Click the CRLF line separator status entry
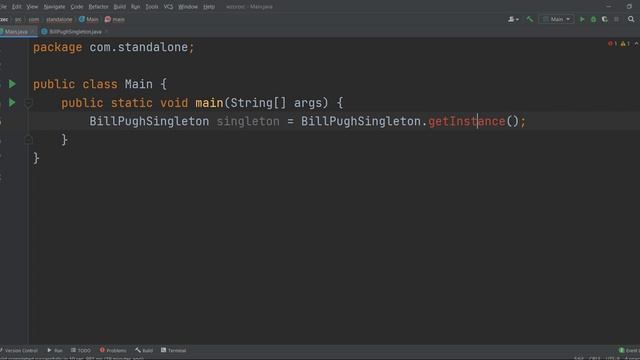The image size is (640, 360). [x=595, y=358]
